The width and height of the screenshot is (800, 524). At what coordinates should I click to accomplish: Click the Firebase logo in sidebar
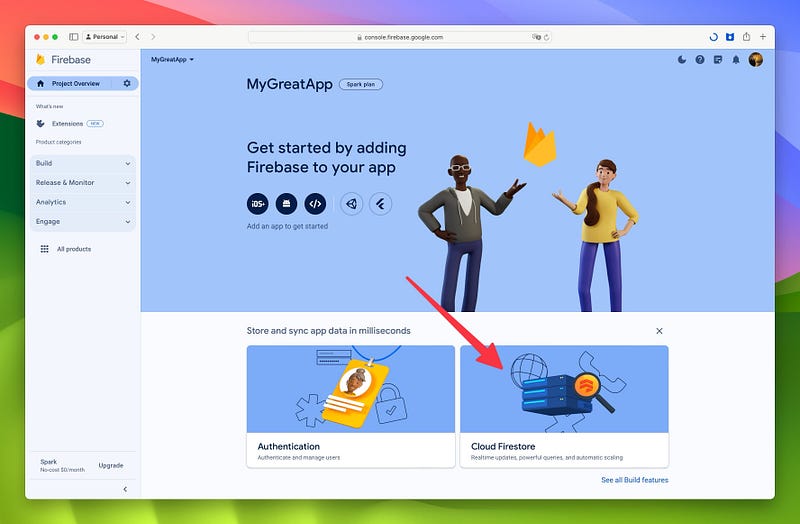[x=63, y=60]
